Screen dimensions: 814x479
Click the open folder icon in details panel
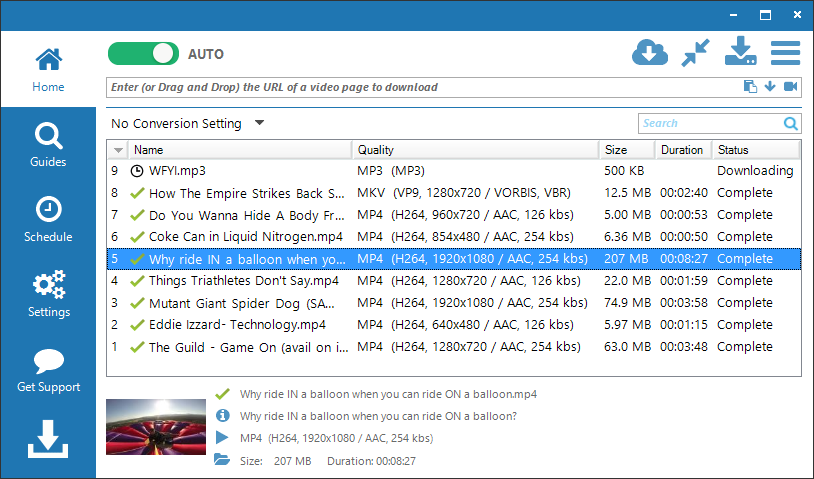pos(222,460)
